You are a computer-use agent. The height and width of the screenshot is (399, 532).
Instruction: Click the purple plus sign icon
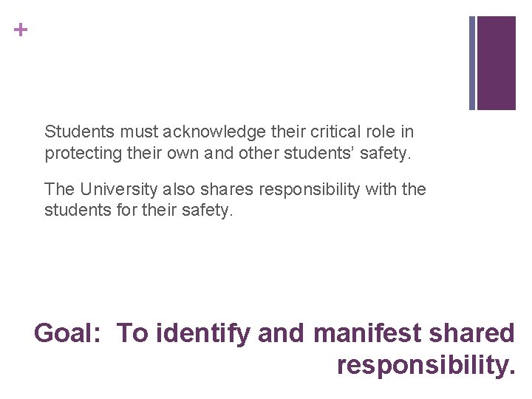[x=21, y=30]
